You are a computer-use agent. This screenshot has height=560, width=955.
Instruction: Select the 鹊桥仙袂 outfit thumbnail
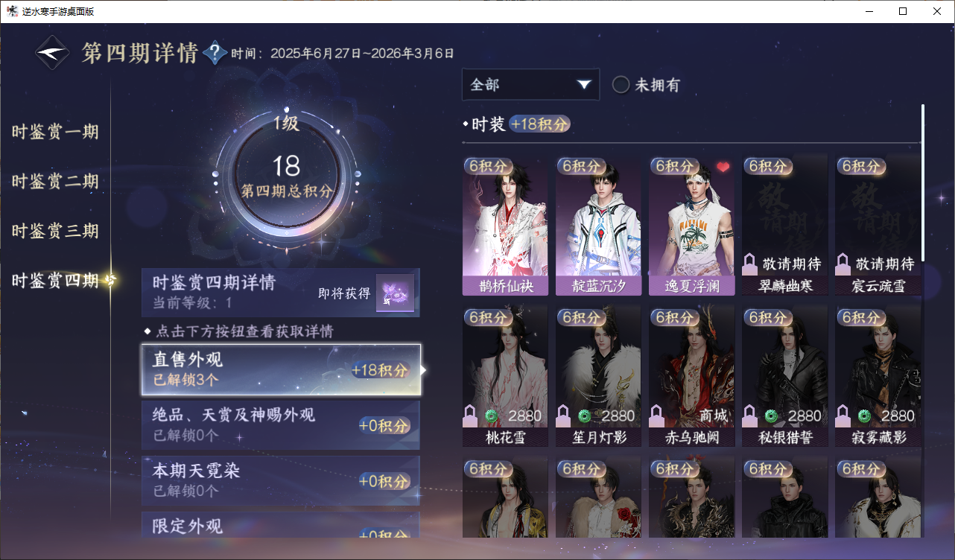point(505,226)
